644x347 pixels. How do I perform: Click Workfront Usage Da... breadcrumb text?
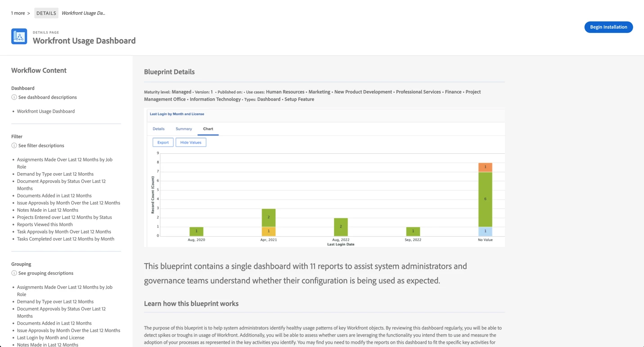(x=83, y=13)
